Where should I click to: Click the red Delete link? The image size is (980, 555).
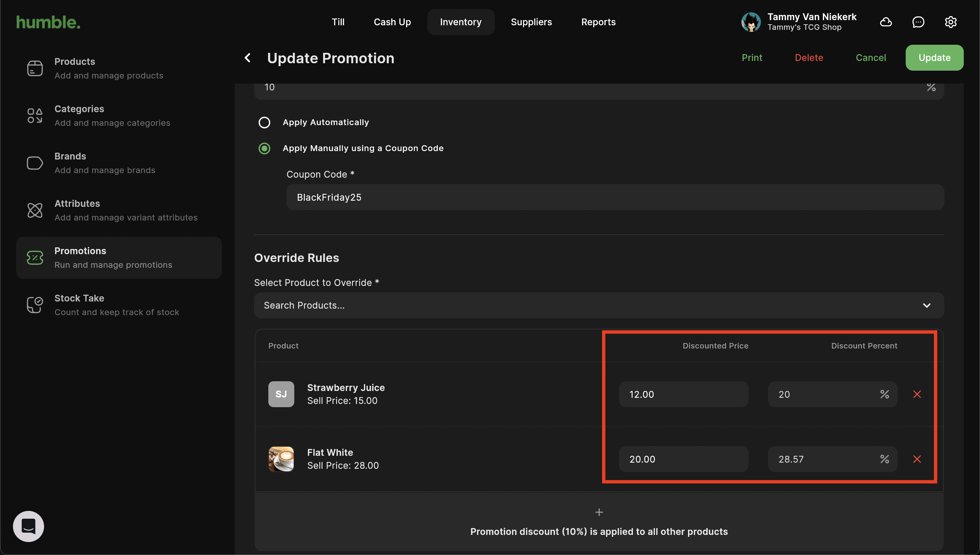[809, 58]
